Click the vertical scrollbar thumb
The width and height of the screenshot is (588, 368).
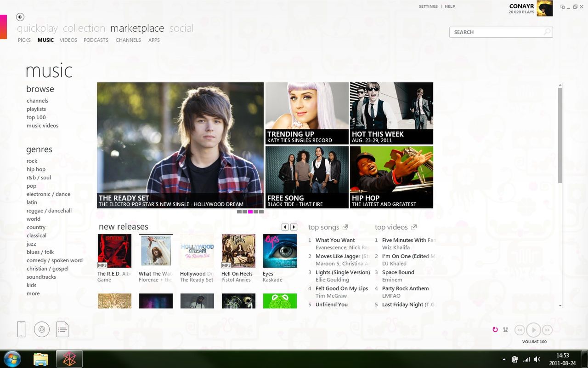(x=560, y=135)
